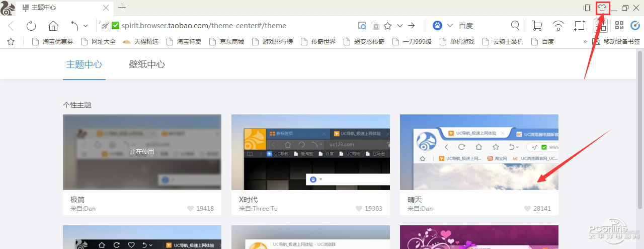Click the page vertical scrollbar

pyautogui.click(x=640, y=129)
